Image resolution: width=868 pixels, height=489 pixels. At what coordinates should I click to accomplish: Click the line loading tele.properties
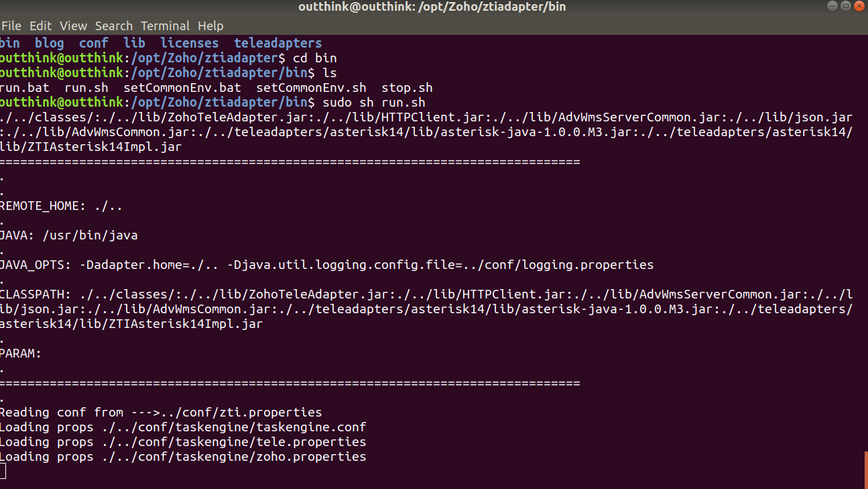click(183, 442)
